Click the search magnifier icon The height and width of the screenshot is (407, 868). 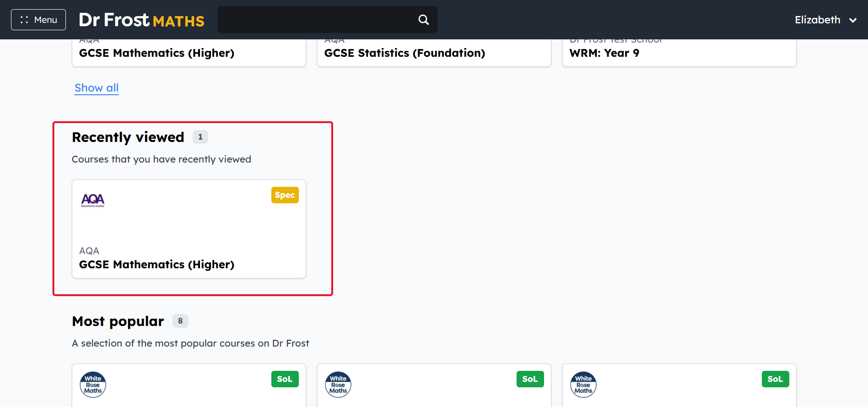click(424, 20)
